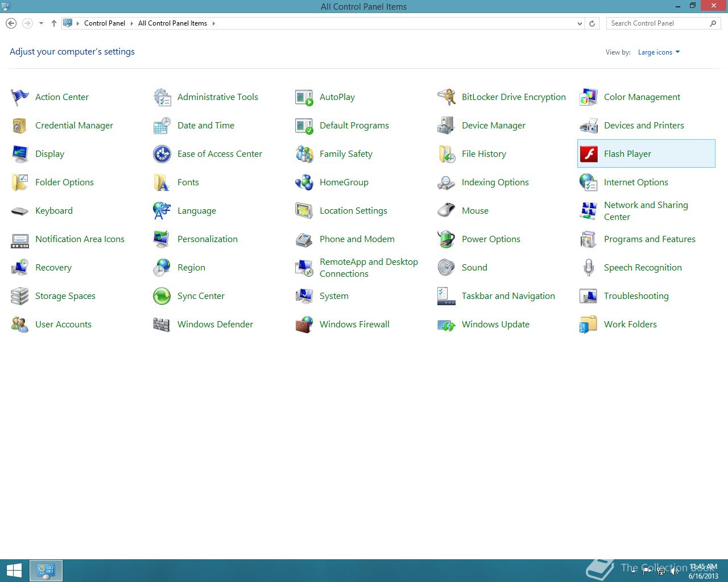Open Taskbar and Navigation link
Image resolution: width=728 pixels, height=582 pixels.
pyautogui.click(x=508, y=296)
